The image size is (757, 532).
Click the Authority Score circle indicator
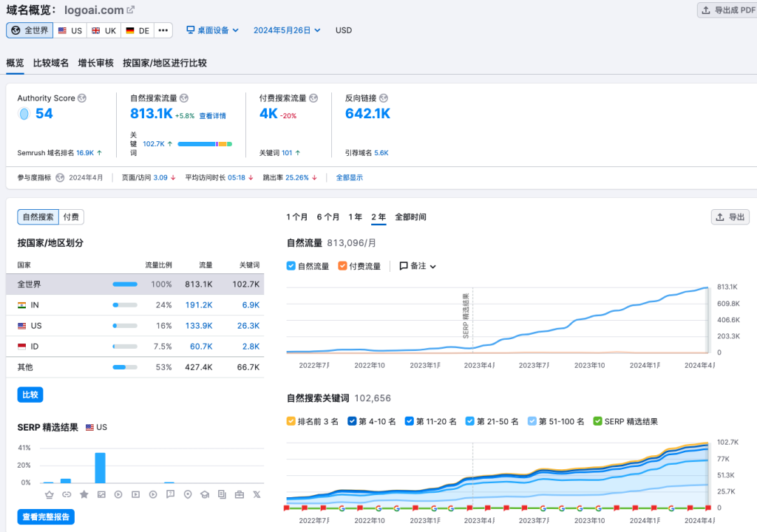[24, 114]
